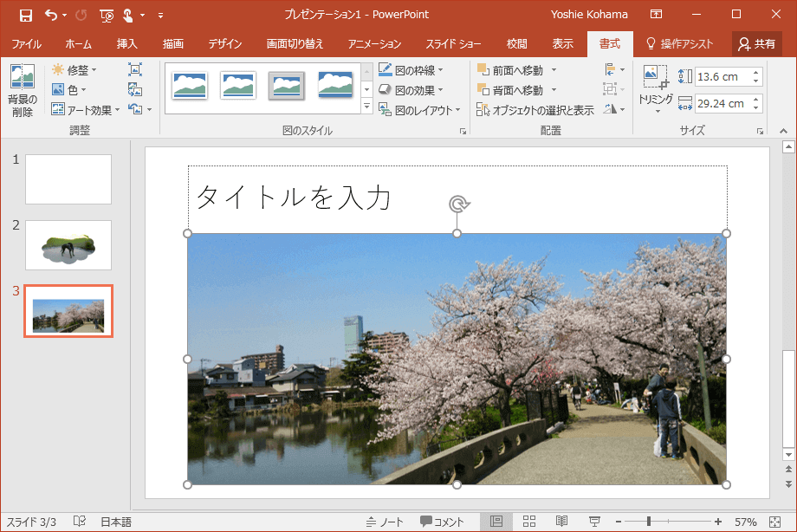This screenshot has width=797, height=532.
Task: Select slide 2 thumbnail in the slide panel
Action: (68, 245)
